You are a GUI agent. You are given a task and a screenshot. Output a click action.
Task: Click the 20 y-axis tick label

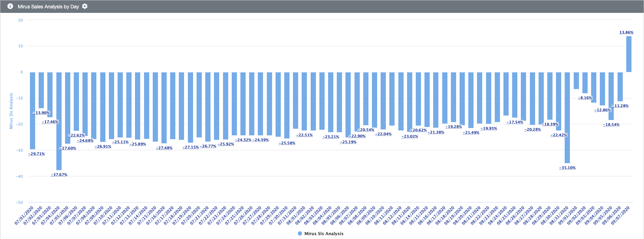[21, 20]
